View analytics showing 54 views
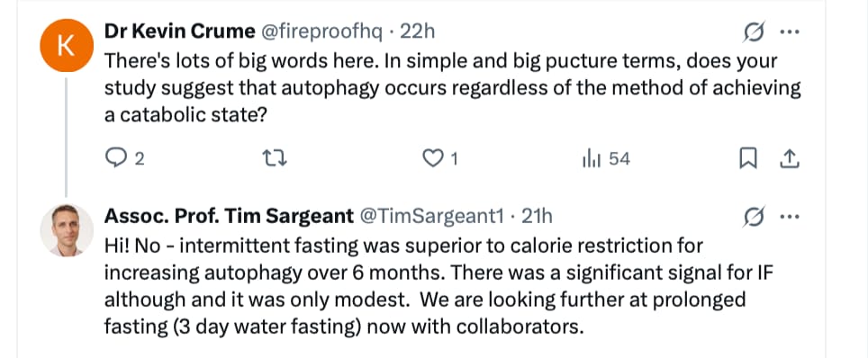The image size is (868, 358). (606, 159)
